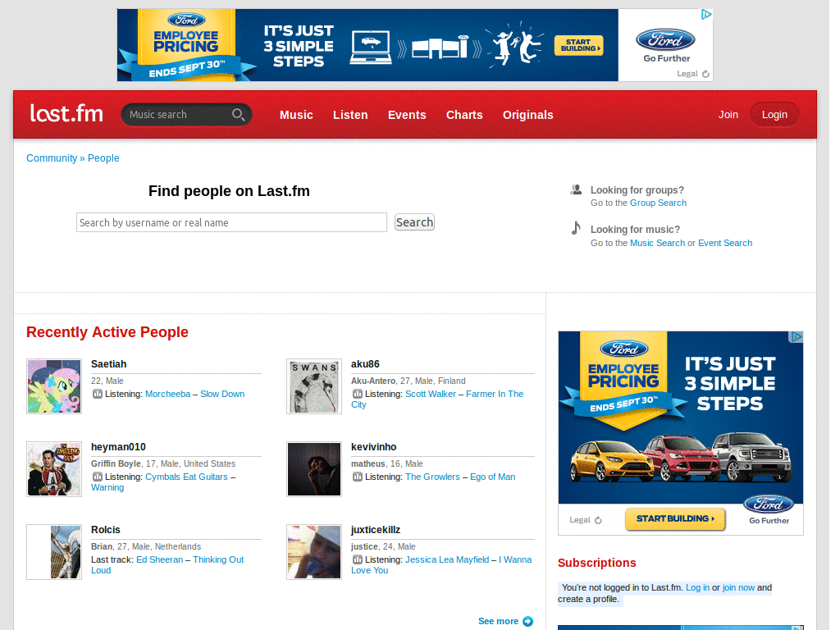Image resolution: width=840 pixels, height=630 pixels.
Task: Click the music note icon beside Looking for music
Action: coord(576,228)
